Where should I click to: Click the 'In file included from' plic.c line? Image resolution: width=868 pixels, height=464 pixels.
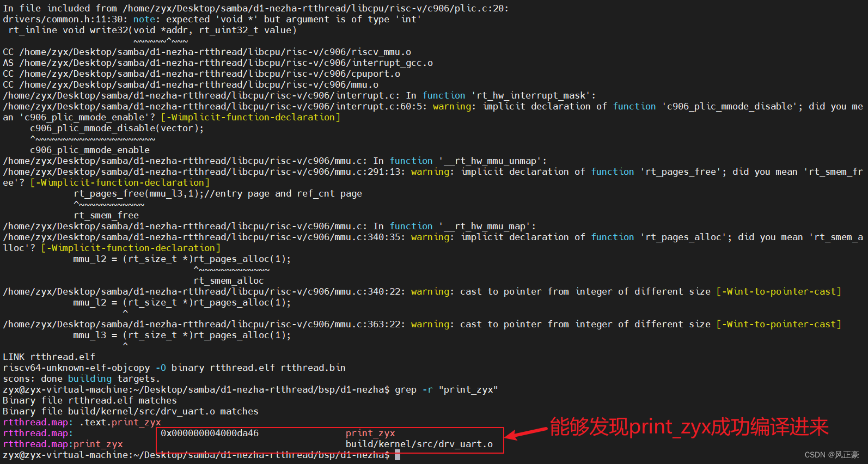click(256, 8)
